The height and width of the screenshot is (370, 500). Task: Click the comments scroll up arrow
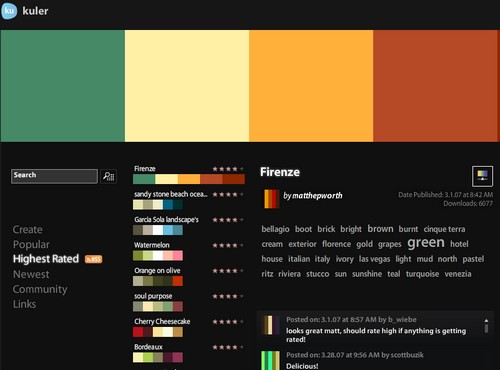[486, 321]
